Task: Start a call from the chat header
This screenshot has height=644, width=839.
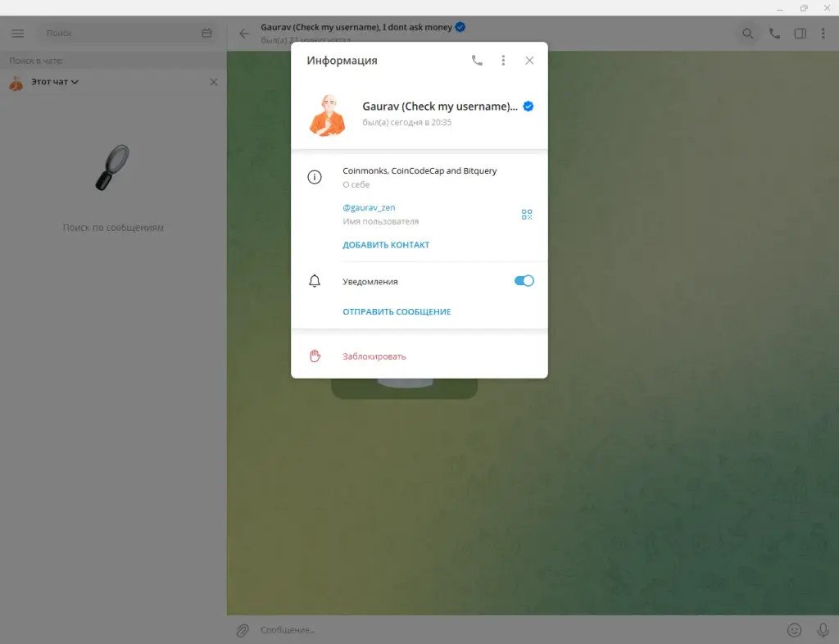Action: 774,34
